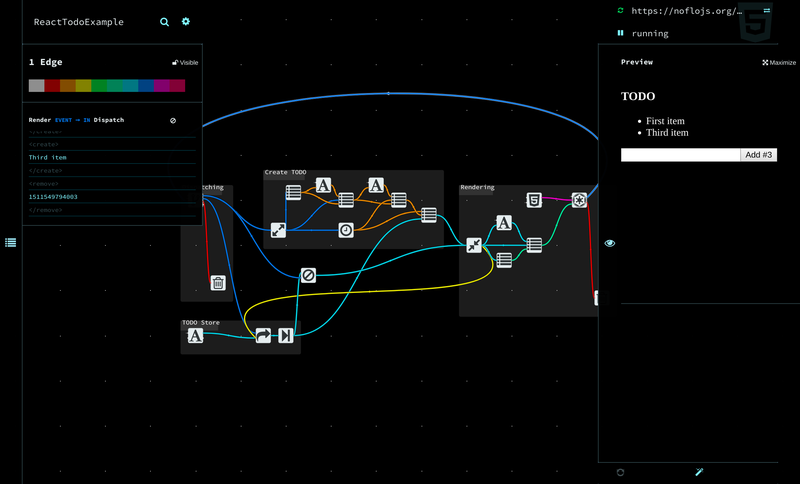
Task: Toggle the Visible lock option
Action: click(x=185, y=63)
